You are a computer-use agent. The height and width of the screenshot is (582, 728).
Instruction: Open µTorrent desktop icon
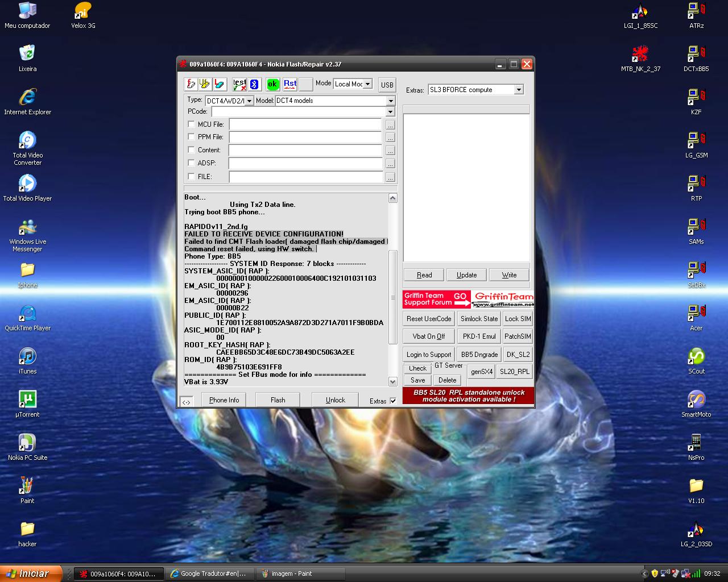click(x=27, y=404)
